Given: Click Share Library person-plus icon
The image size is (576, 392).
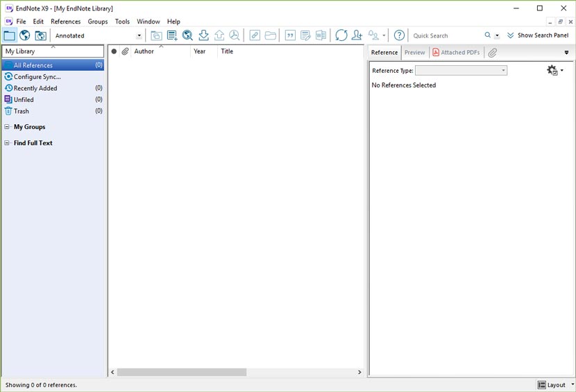Looking at the screenshot, I should tap(357, 35).
